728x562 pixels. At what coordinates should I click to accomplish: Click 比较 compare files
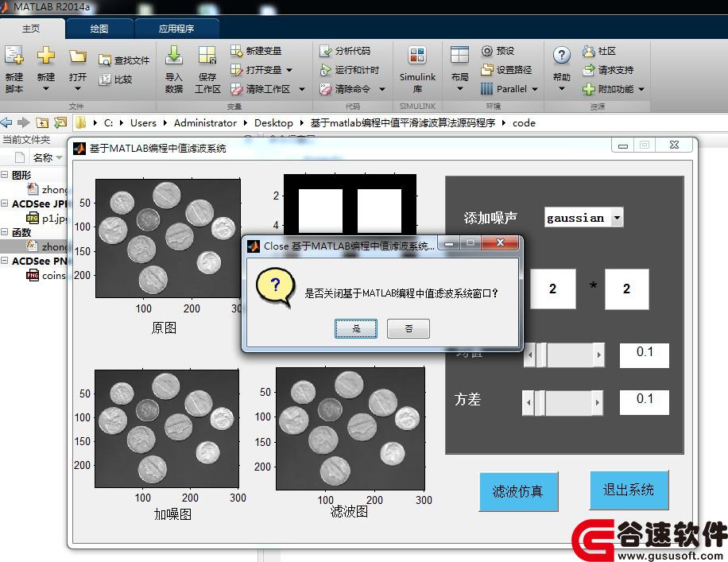(116, 79)
